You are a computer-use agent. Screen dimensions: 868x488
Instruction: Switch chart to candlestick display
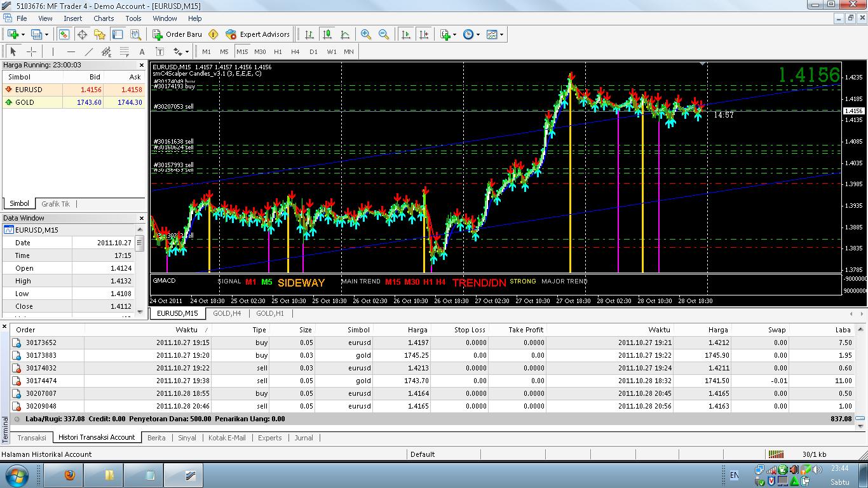(327, 34)
